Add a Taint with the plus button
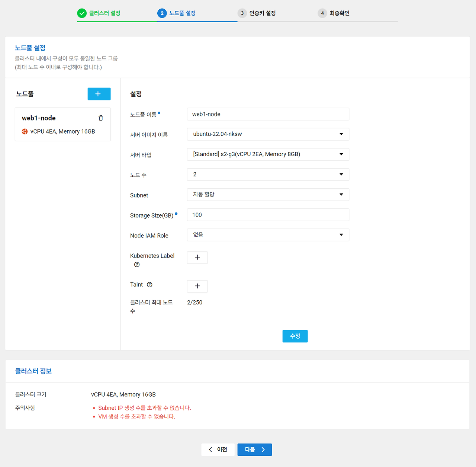Screen dimensions: 476x467 click(197, 286)
